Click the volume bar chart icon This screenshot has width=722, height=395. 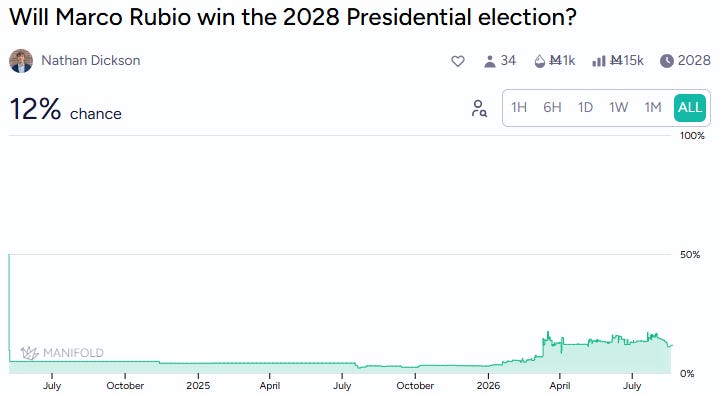pos(598,61)
